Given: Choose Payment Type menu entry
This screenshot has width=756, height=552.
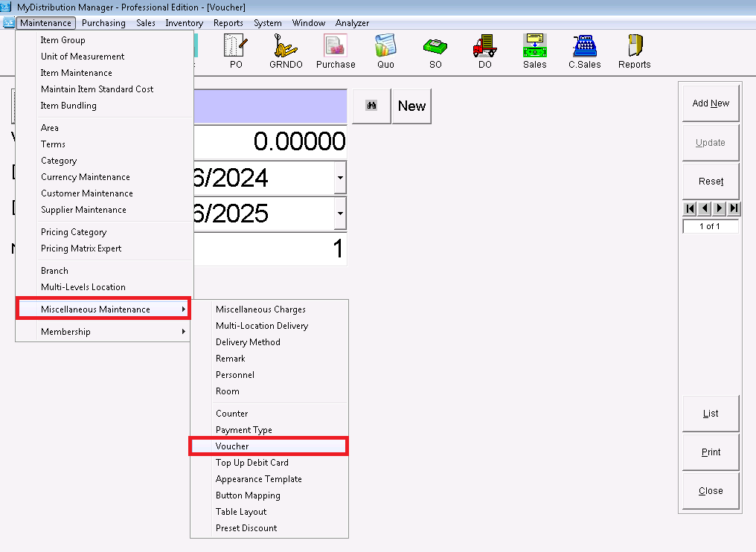Looking at the screenshot, I should 244,430.
